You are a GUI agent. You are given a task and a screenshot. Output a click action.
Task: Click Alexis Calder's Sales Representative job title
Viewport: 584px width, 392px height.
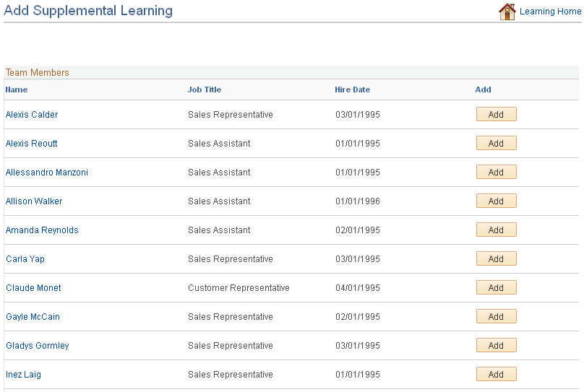coord(231,115)
